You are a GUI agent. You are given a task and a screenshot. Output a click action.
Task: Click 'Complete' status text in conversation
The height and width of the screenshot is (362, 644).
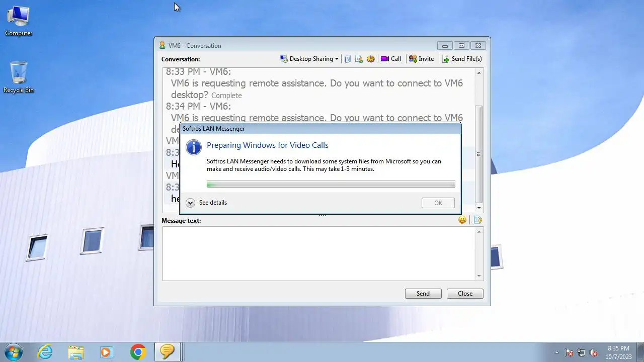click(226, 96)
